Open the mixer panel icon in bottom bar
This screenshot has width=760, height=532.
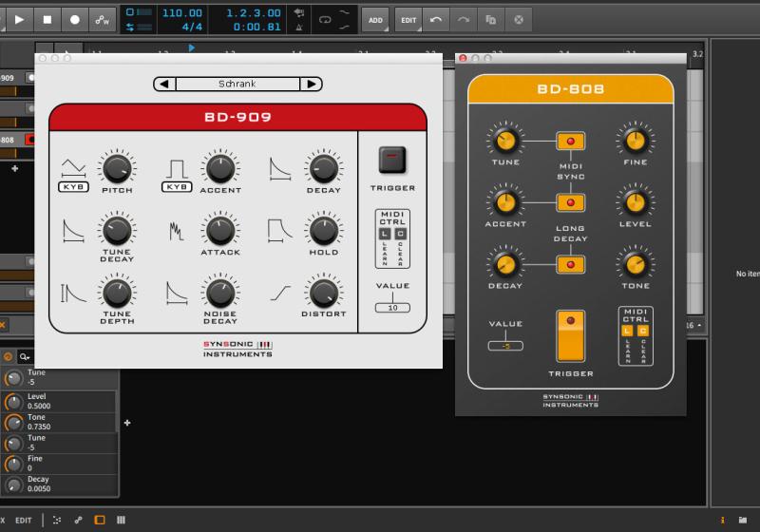point(121,521)
